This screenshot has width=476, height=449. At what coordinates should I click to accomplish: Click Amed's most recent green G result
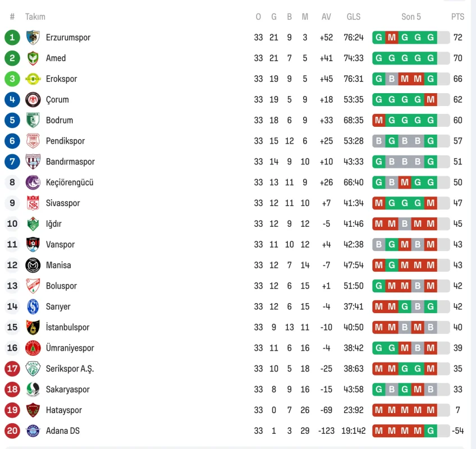coord(431,58)
